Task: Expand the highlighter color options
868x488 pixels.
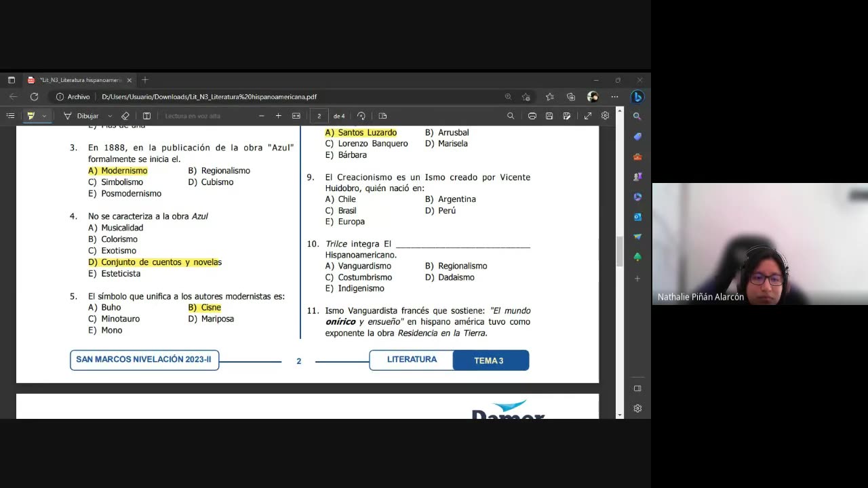Action: pos(44,116)
